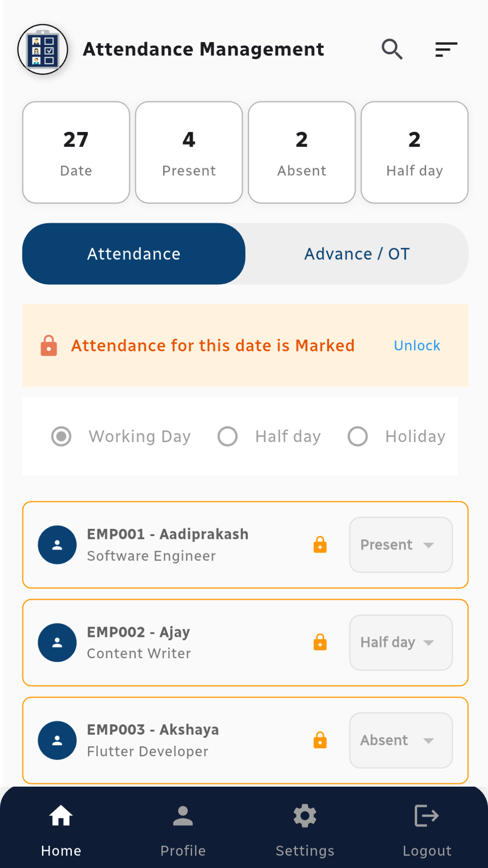
Task: Click the lock icon beside Ajay
Action: click(320, 642)
